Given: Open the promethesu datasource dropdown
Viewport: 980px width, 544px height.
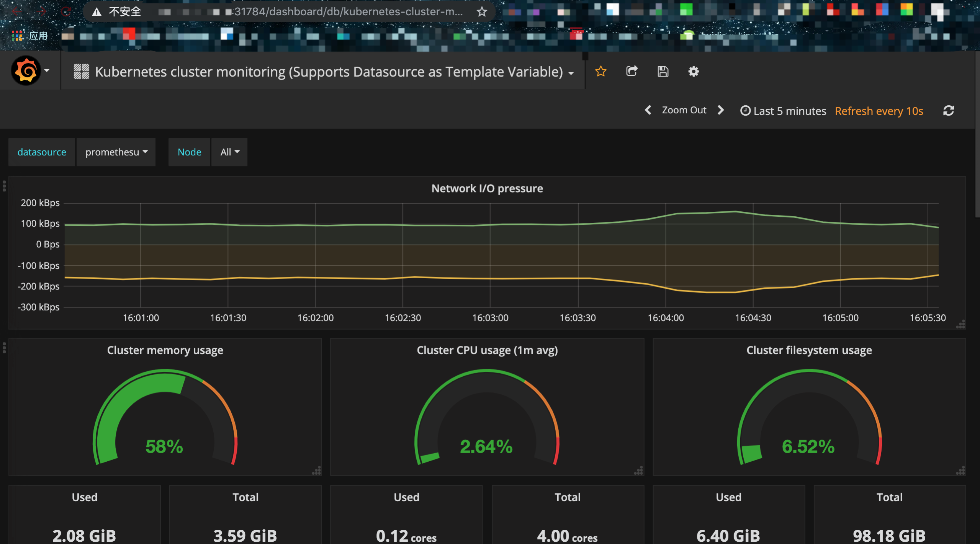Looking at the screenshot, I should (x=116, y=152).
